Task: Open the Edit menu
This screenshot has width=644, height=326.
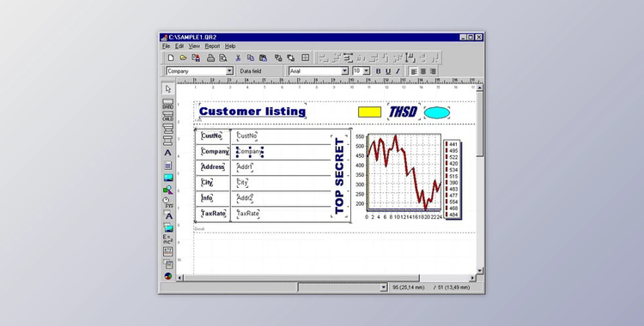Action: (x=179, y=46)
